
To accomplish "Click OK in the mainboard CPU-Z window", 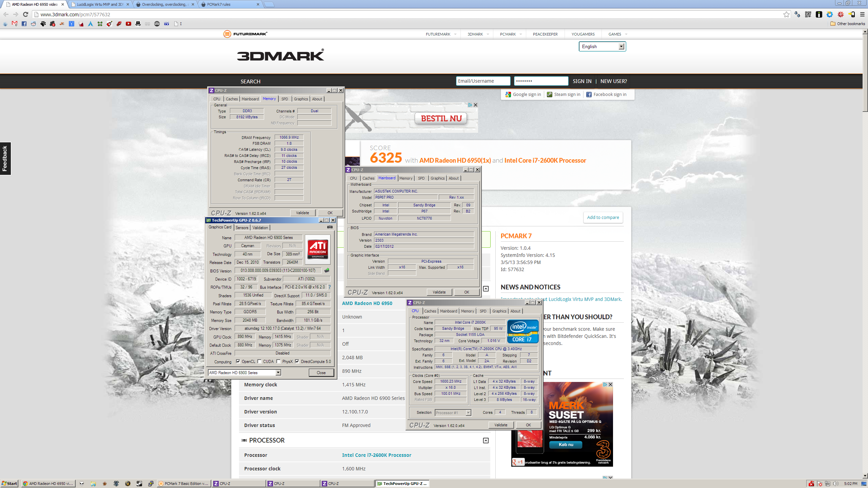I will coord(467,292).
